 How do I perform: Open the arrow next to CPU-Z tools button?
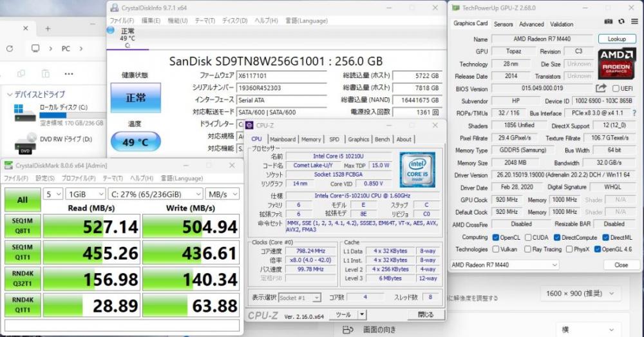pos(362,315)
